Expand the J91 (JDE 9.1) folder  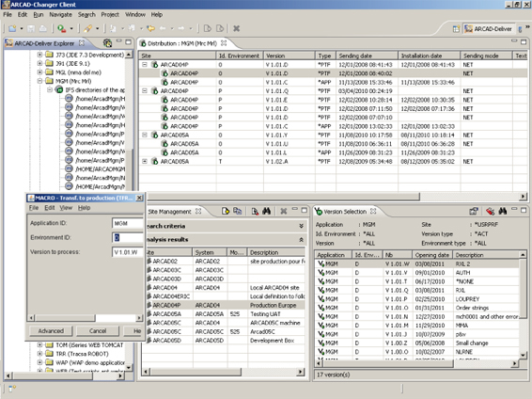pos(40,63)
